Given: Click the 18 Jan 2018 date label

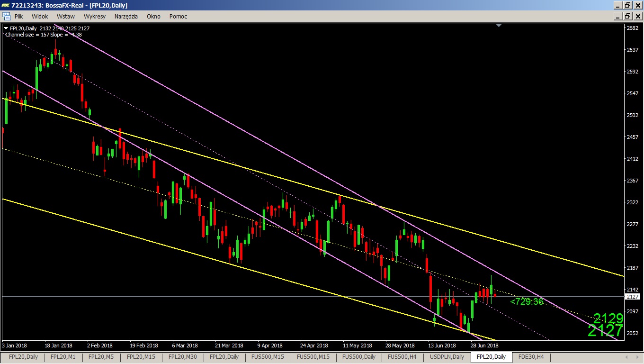Looking at the screenshot, I should (58, 346).
